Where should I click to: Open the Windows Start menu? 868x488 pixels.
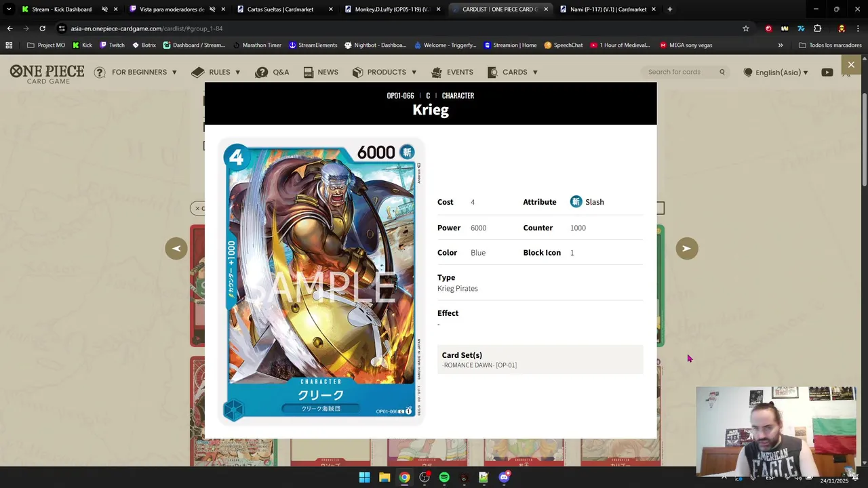tap(364, 478)
